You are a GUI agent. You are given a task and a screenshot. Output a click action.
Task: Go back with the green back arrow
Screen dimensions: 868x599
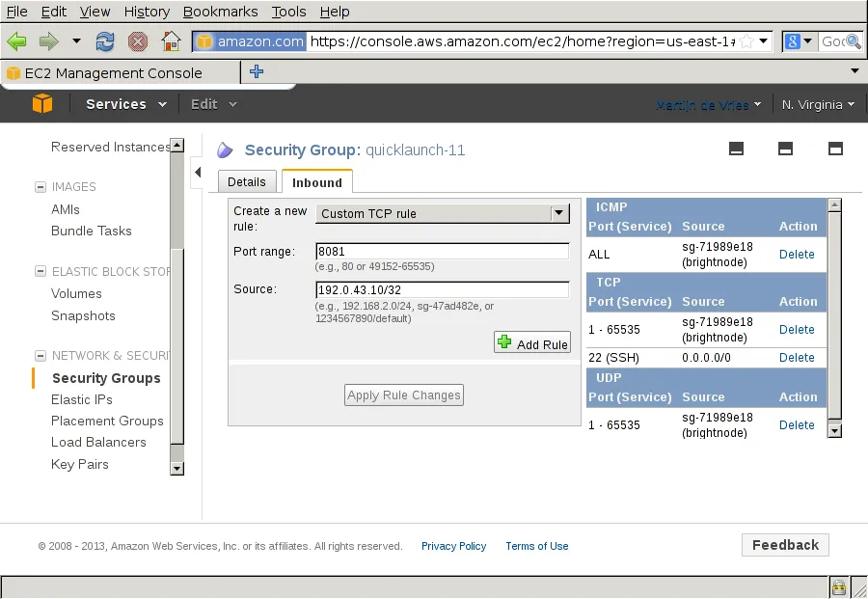coord(16,41)
